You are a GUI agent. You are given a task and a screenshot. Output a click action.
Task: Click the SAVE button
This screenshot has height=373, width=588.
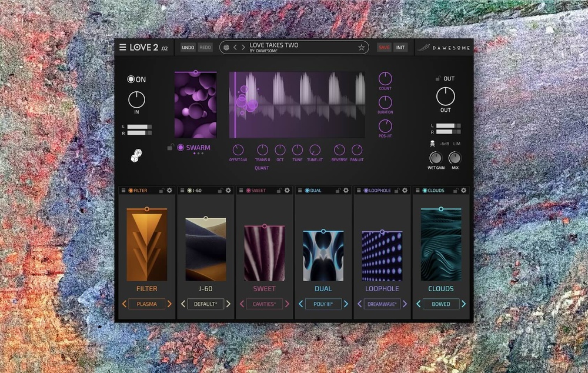point(384,48)
